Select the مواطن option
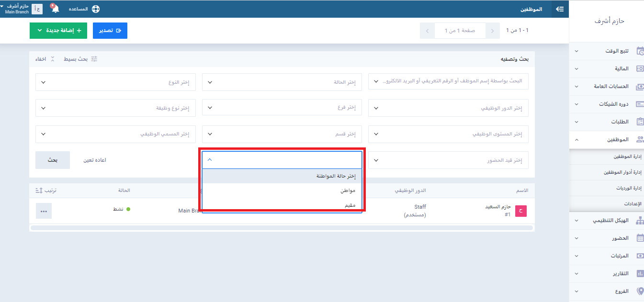The height and width of the screenshot is (302, 644). tap(282, 190)
